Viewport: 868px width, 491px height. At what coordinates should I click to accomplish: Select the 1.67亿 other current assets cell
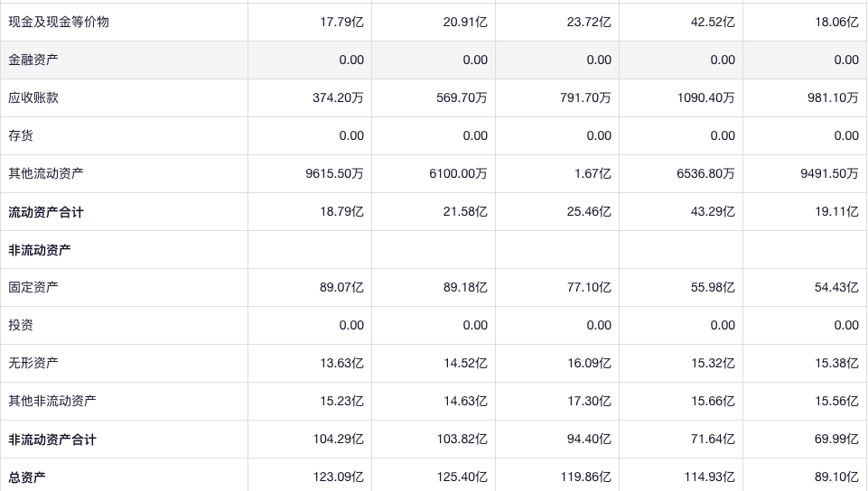point(593,173)
